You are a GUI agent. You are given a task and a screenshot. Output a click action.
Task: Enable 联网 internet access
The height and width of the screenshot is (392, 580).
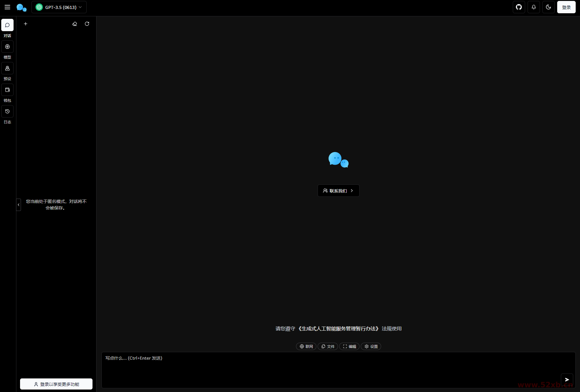306,346
